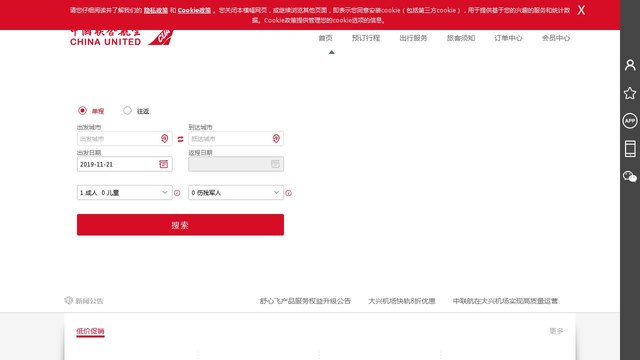
Task: Open the 旅客须知 menu item
Action: [x=461, y=38]
